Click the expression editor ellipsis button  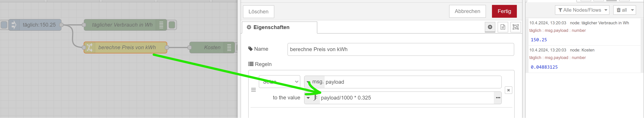click(498, 98)
